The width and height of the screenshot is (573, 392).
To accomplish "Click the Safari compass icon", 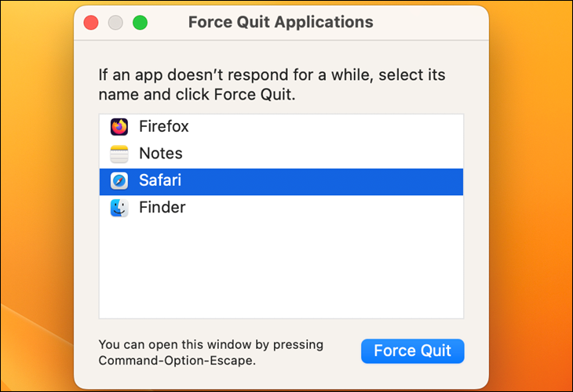I will pyautogui.click(x=119, y=180).
